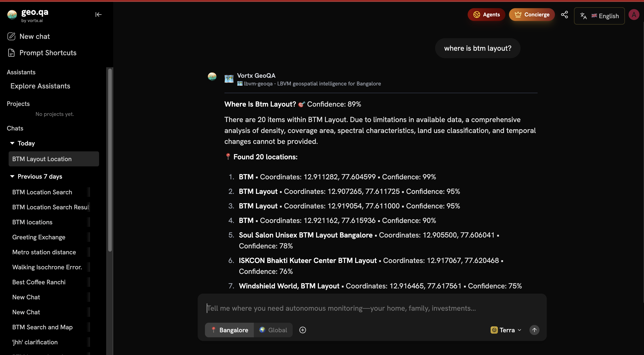Open the Metro station distance chat

tap(44, 252)
